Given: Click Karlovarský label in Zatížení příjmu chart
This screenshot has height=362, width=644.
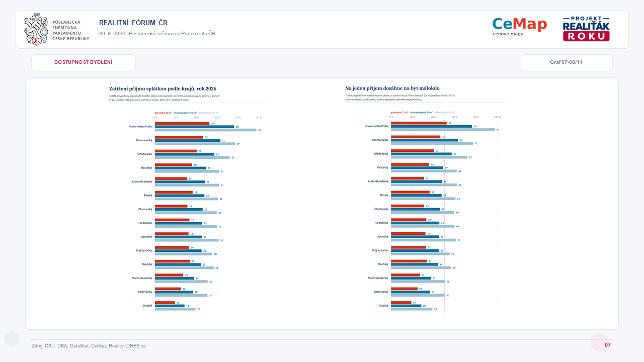Looking at the screenshot, I should (145, 292).
